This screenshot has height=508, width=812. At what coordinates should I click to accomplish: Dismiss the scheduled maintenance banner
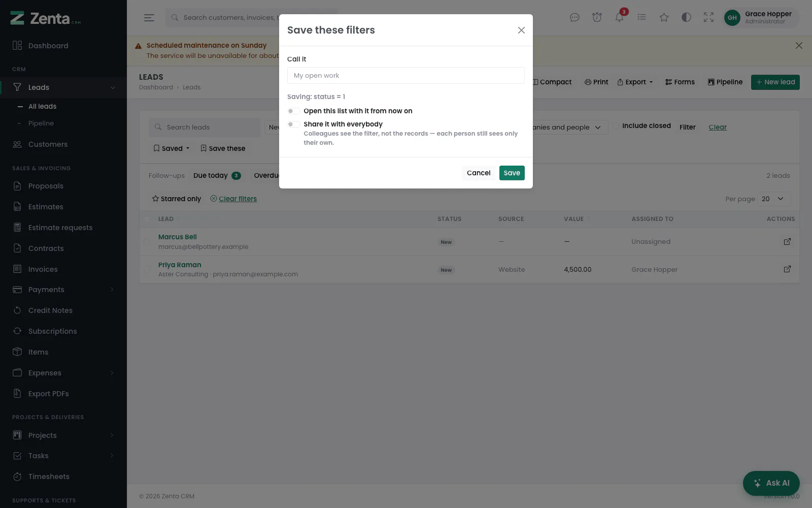tap(799, 46)
